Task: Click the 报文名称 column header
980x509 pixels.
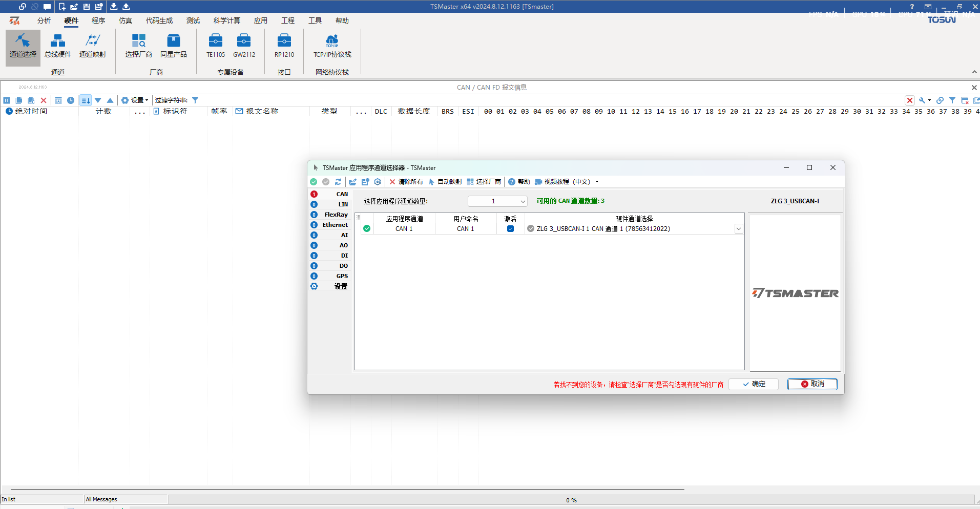Action: pos(262,111)
